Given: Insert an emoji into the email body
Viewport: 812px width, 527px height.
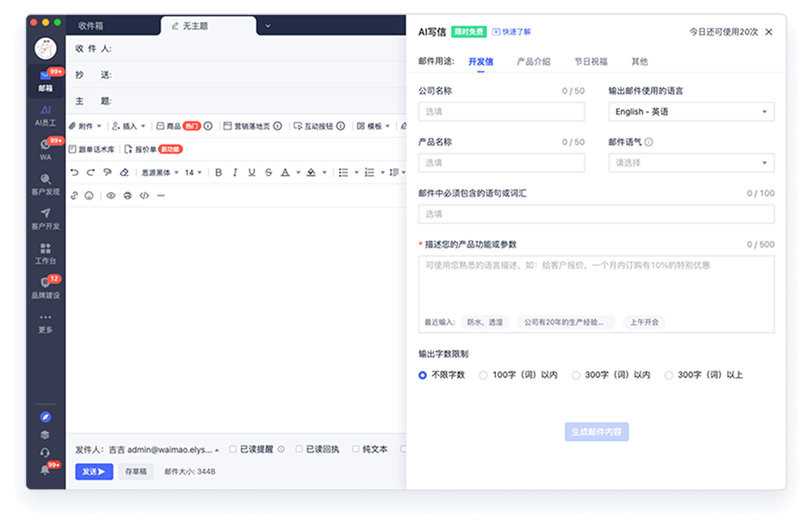Looking at the screenshot, I should [88, 196].
